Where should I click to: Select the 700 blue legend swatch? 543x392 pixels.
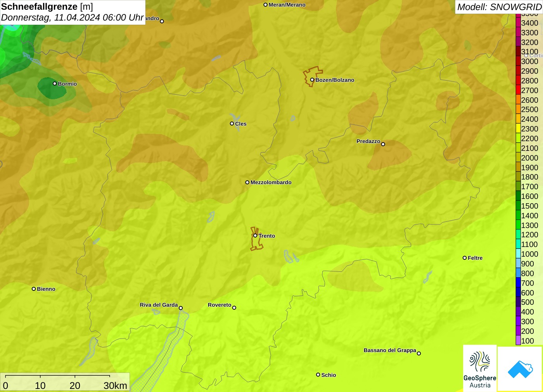pyautogui.click(x=518, y=283)
